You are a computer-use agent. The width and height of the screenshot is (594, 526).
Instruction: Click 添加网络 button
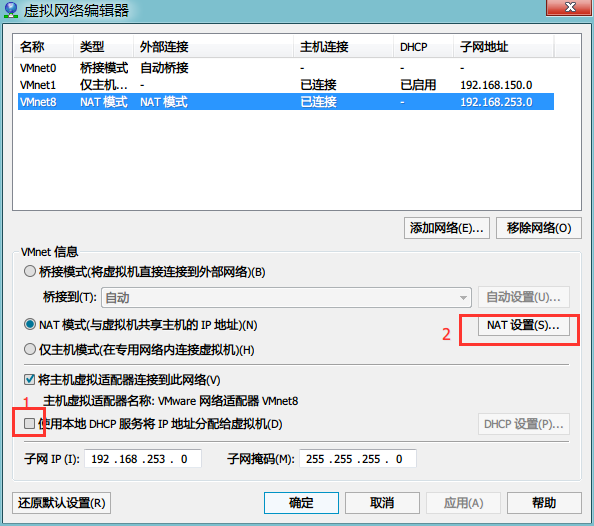447,228
